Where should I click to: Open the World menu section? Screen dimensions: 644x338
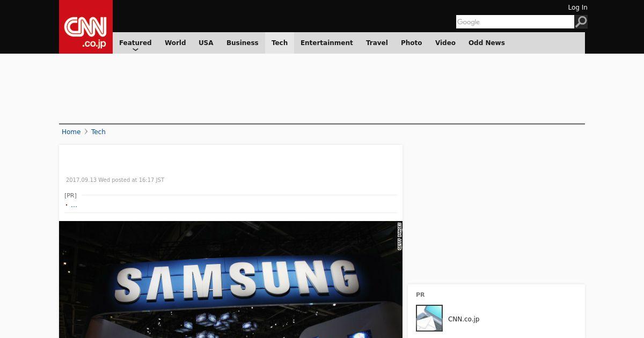(x=175, y=43)
